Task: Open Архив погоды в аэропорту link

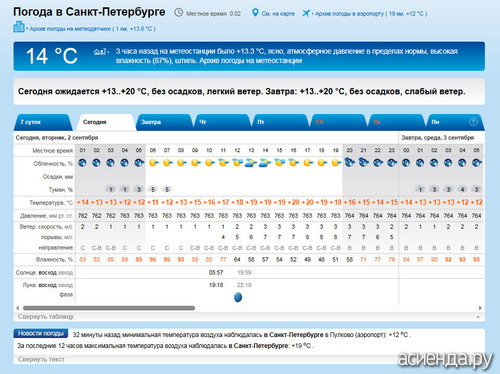Action: pyautogui.click(x=371, y=14)
